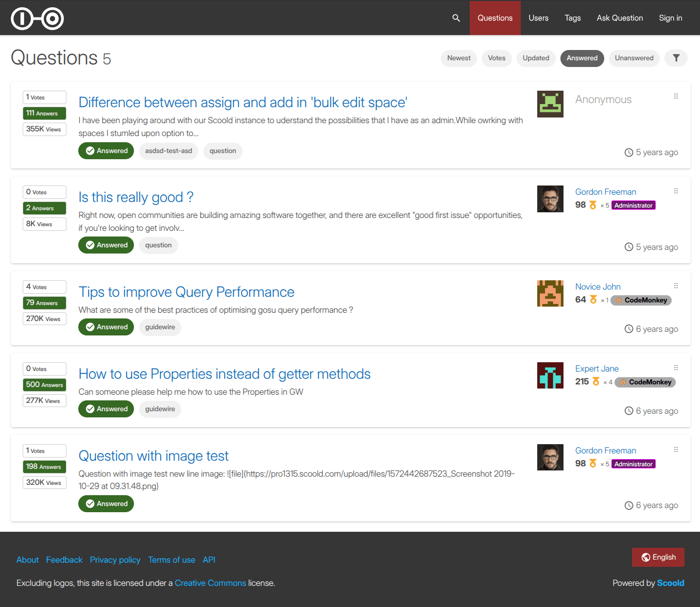This screenshot has width=700, height=607.
Task: Toggle the Newest sort filter
Action: pos(459,58)
